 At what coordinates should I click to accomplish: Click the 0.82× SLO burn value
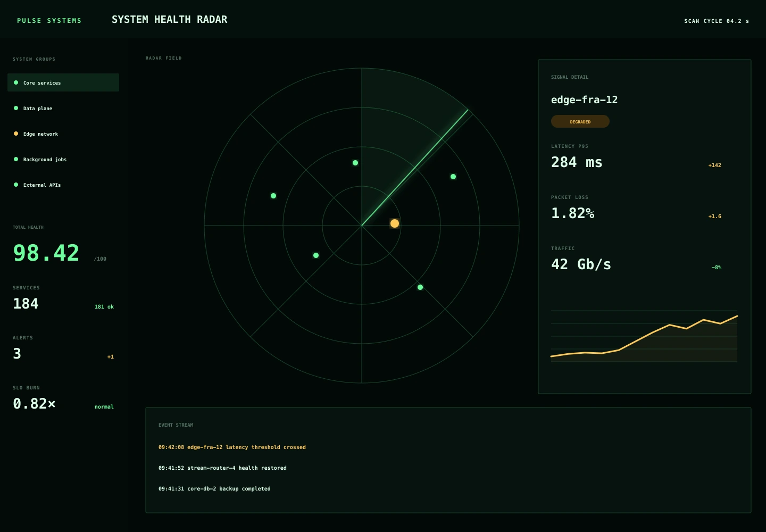click(x=34, y=404)
